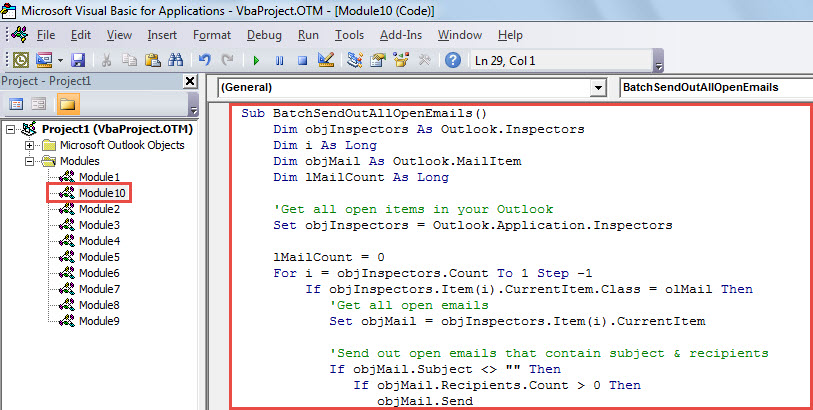This screenshot has height=410, width=813.
Task: Open the Tools menu
Action: 349,35
